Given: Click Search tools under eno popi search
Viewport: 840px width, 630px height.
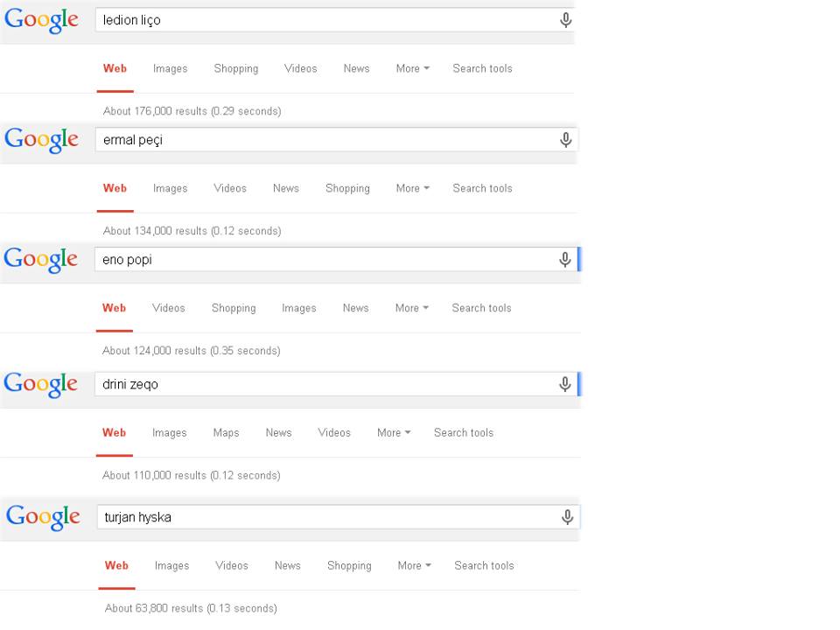Looking at the screenshot, I should (x=481, y=308).
